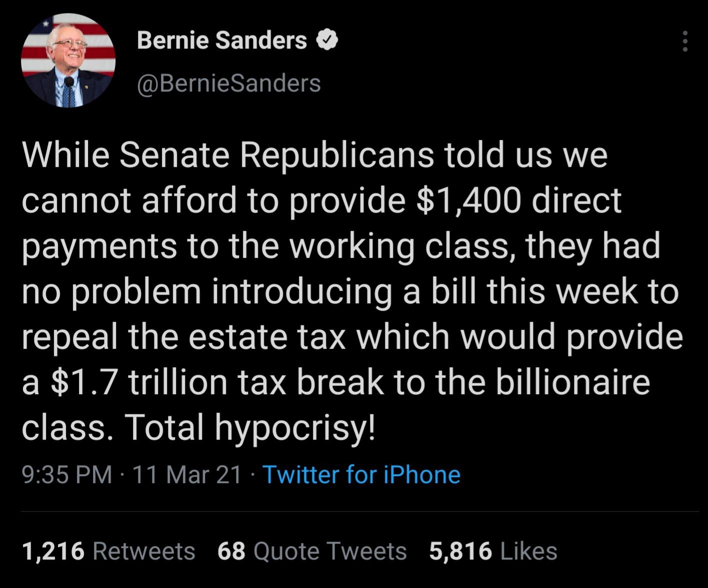
Task: Select the display name Bernie Sanders
Action: (221, 40)
